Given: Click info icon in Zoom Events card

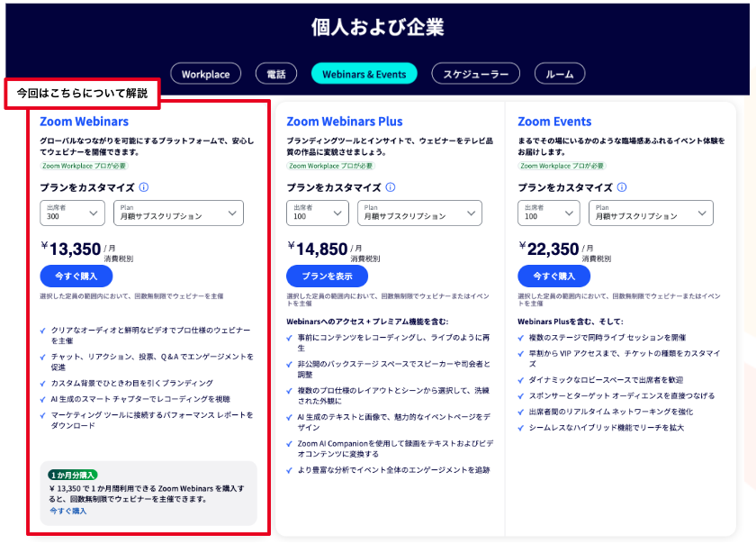Looking at the screenshot, I should pos(622,188).
